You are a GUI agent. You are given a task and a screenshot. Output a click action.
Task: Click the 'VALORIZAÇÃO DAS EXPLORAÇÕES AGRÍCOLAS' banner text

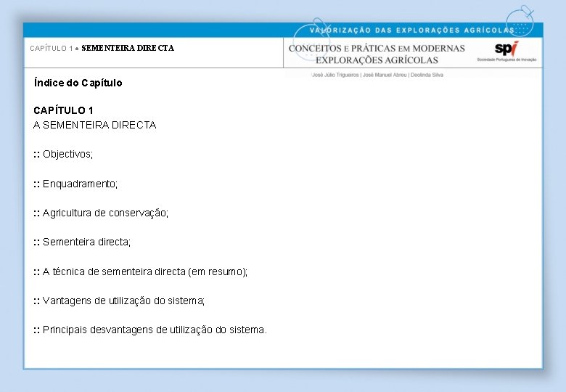(x=412, y=30)
